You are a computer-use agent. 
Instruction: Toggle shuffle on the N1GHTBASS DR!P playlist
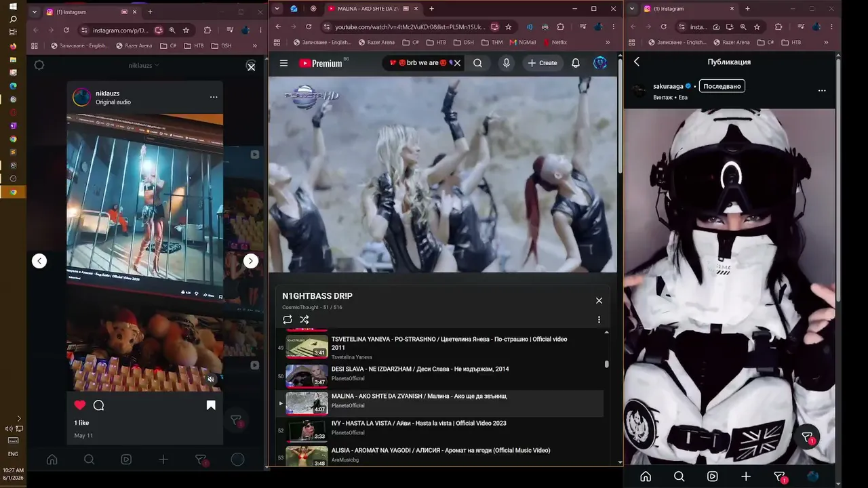click(x=304, y=320)
